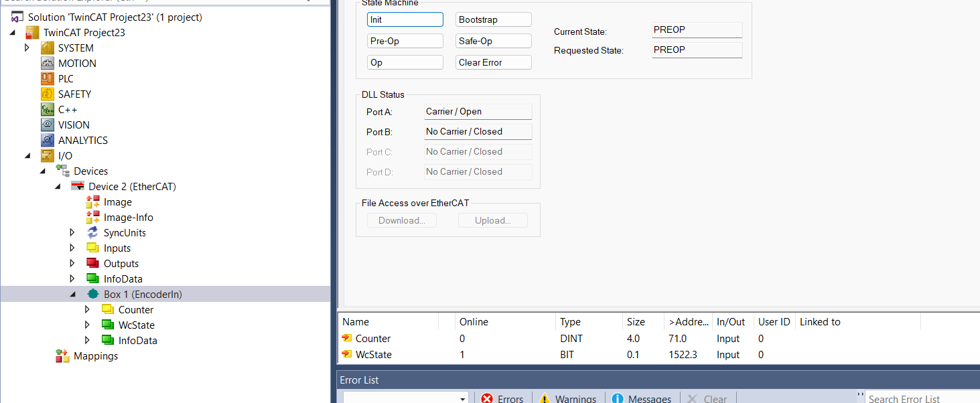Click the VISION eye icon
Screen dimensions: 980x403
[48, 125]
